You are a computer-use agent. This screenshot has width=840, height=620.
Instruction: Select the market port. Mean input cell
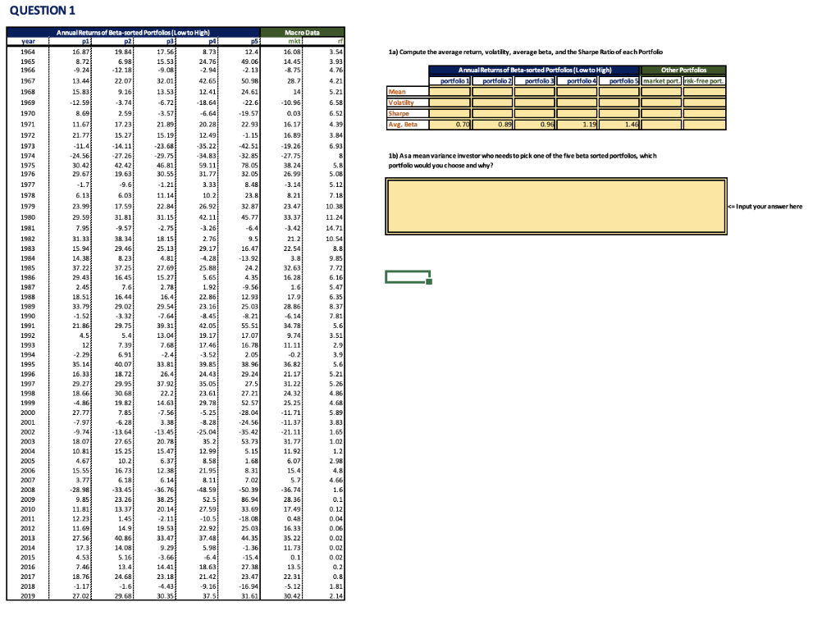(x=661, y=92)
